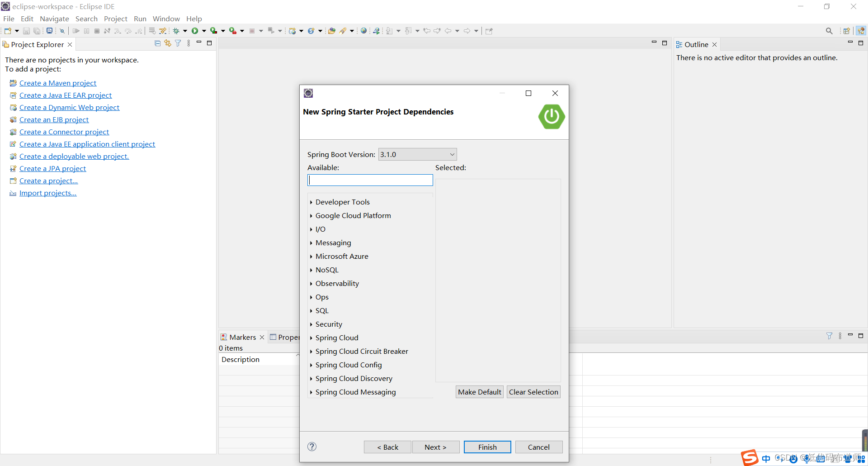Click the Open Web Browser globe icon
The image size is (868, 466).
363,31
